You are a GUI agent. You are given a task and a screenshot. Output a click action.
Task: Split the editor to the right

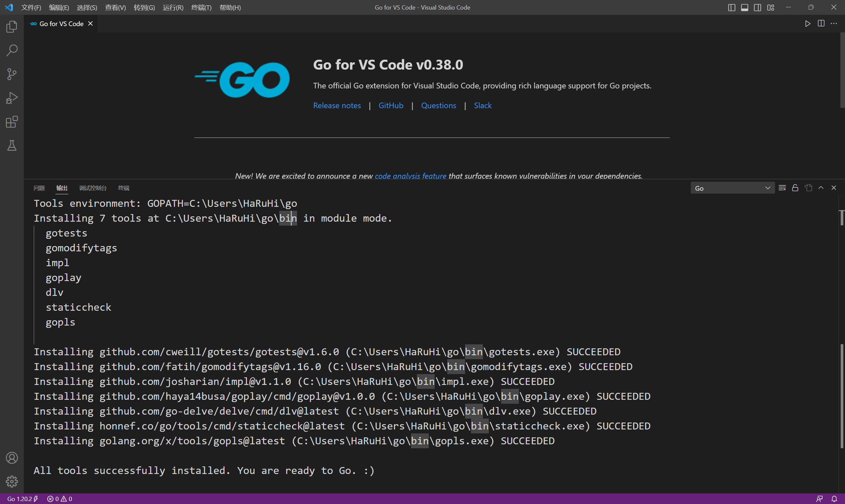(x=821, y=23)
